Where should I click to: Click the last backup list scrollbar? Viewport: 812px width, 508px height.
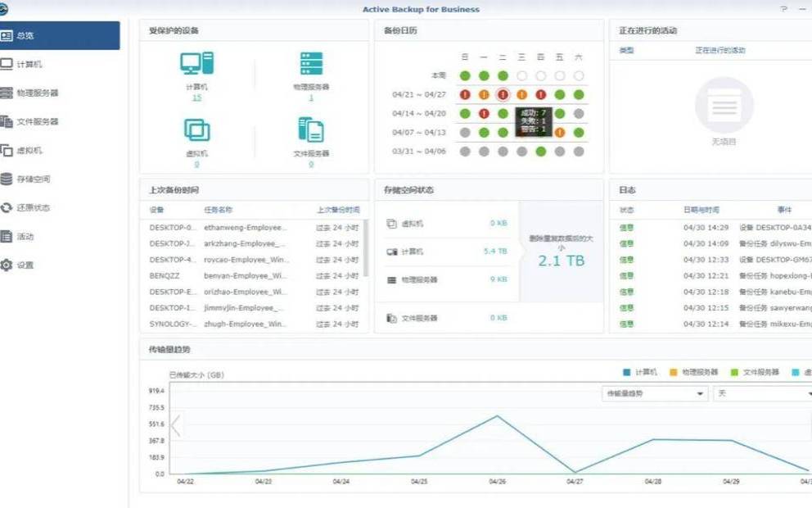click(x=366, y=248)
